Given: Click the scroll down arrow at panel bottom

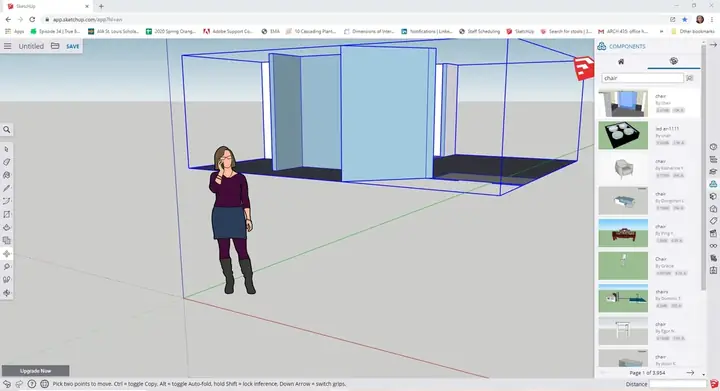Looking at the screenshot, I should tap(703, 374).
